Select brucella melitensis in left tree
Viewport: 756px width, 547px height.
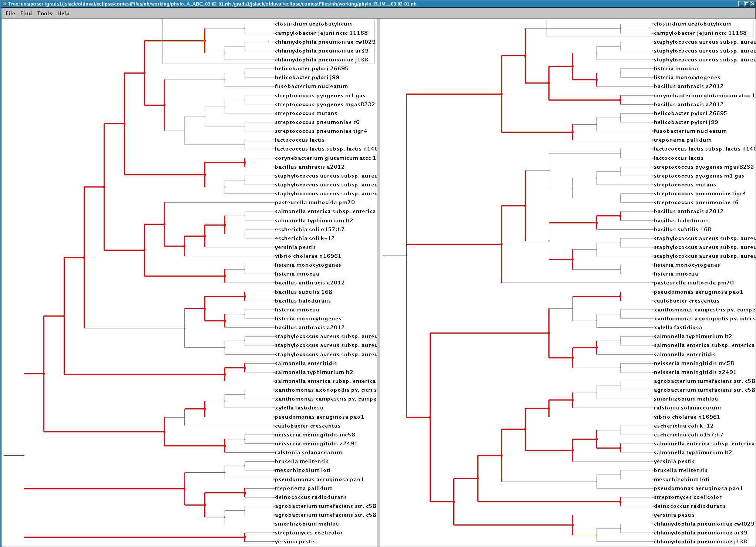302,461
